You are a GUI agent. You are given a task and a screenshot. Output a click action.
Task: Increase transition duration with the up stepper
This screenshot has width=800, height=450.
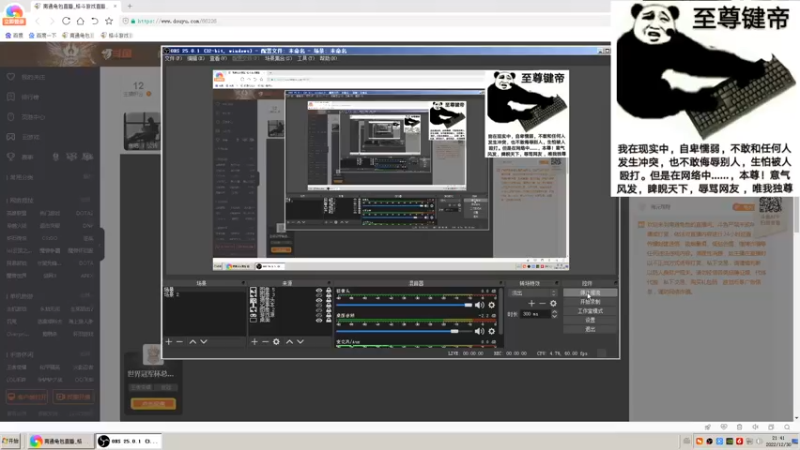click(555, 312)
